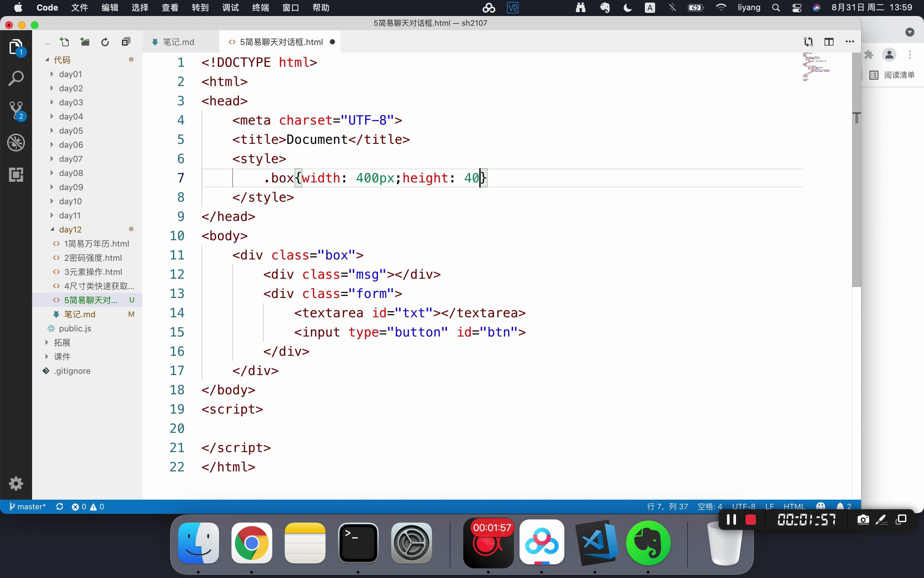924x578 pixels.
Task: Open Wi-Fi status in menu bar
Action: click(721, 8)
